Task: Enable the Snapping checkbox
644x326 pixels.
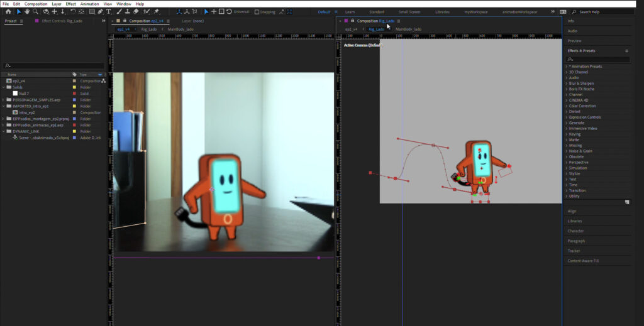Action: click(x=257, y=12)
